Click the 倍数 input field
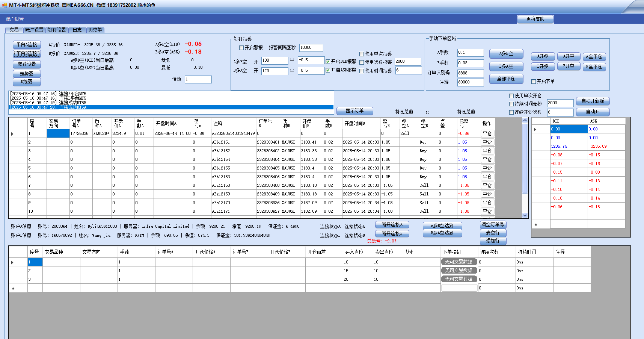 (x=198, y=79)
